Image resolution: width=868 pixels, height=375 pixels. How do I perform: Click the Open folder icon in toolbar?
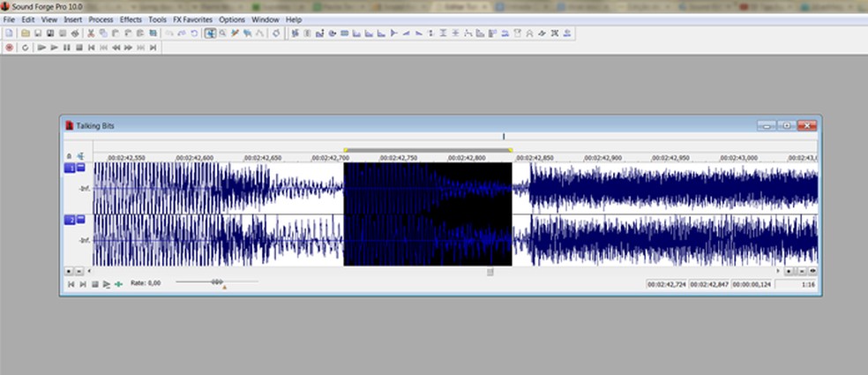25,34
